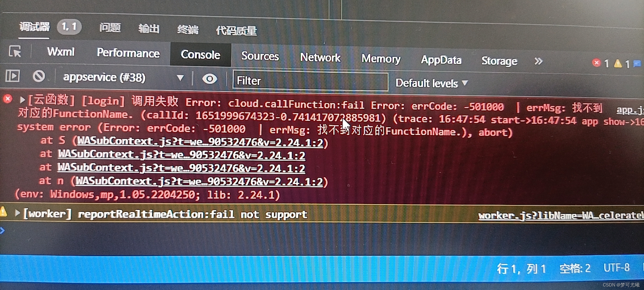Click the UTF-8 encoding status item
Screen dimensions: 644x290
[616, 267]
